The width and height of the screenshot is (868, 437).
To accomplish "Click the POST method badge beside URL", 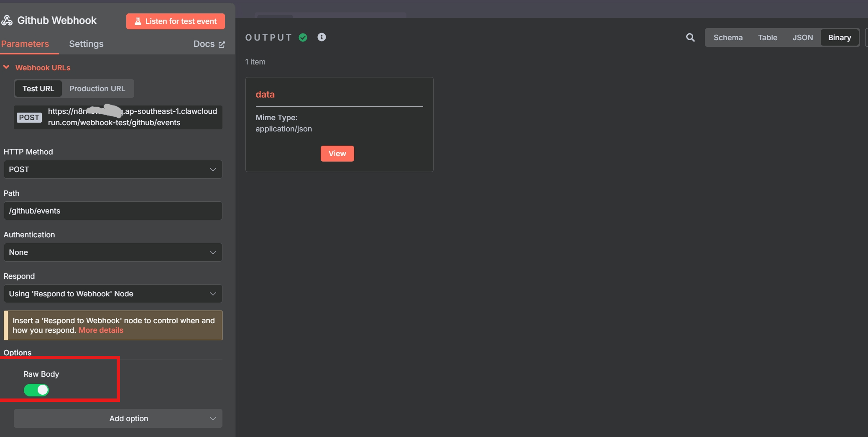I will point(29,118).
